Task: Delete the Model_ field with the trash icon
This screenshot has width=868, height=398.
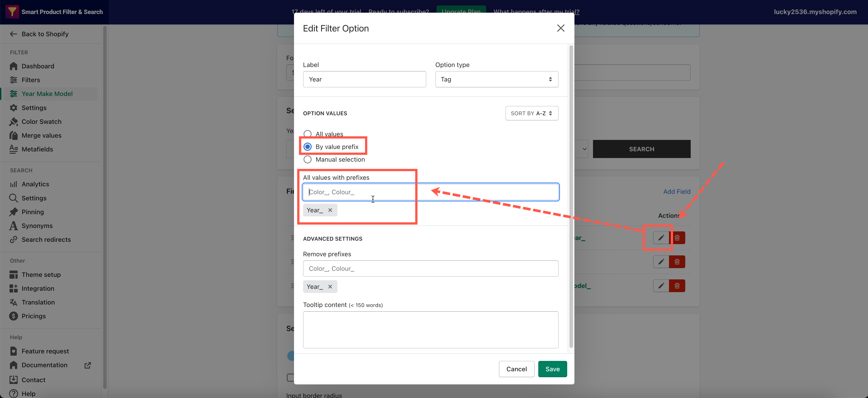Action: pos(677,285)
